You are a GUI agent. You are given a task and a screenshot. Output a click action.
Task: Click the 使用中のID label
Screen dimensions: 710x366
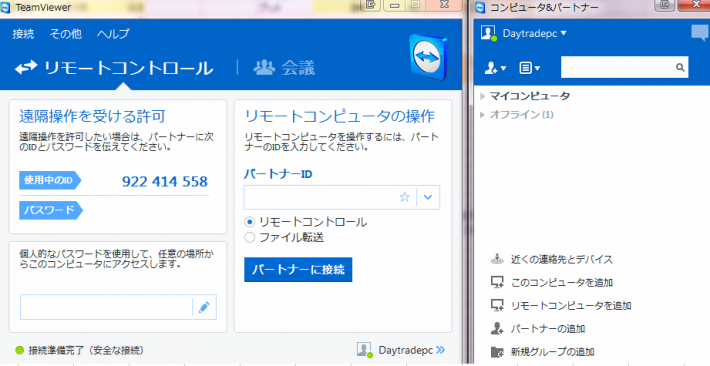click(49, 180)
